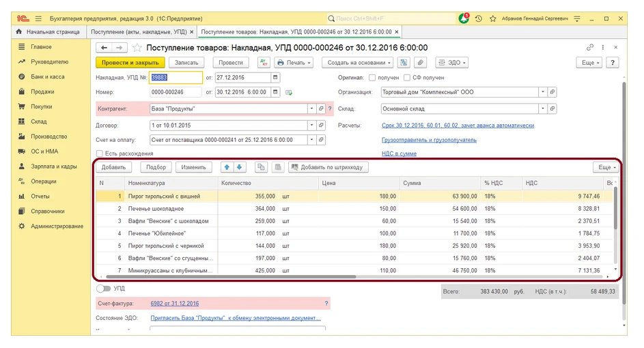This screenshot has width=644, height=348.
Task: Open Печать dropdown
Action: tap(294, 63)
